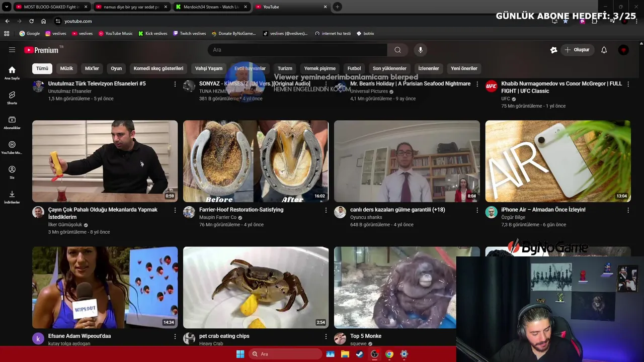644x362 pixels.
Task: Open more options for Unutulmaz Türk Televizyon video
Action: pyautogui.click(x=175, y=84)
